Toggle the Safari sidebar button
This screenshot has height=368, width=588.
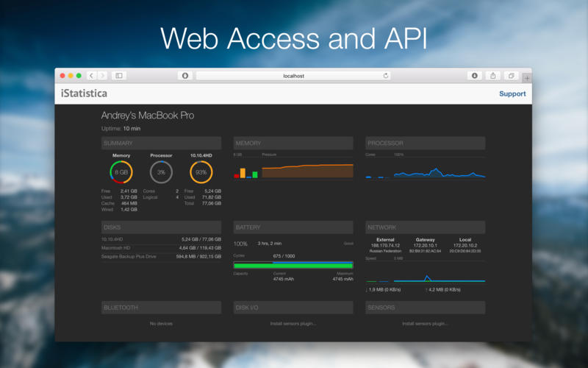119,75
